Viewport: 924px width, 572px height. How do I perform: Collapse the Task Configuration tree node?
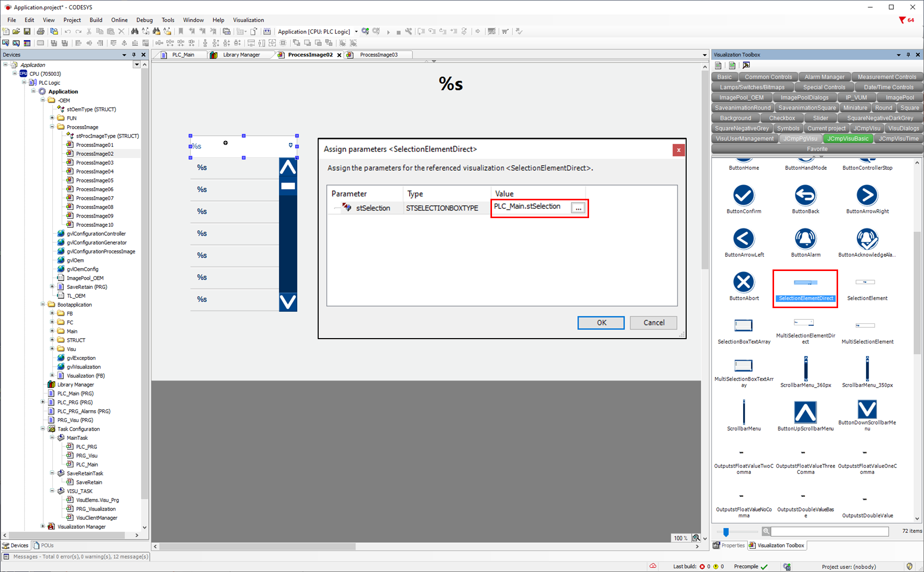[x=43, y=429]
